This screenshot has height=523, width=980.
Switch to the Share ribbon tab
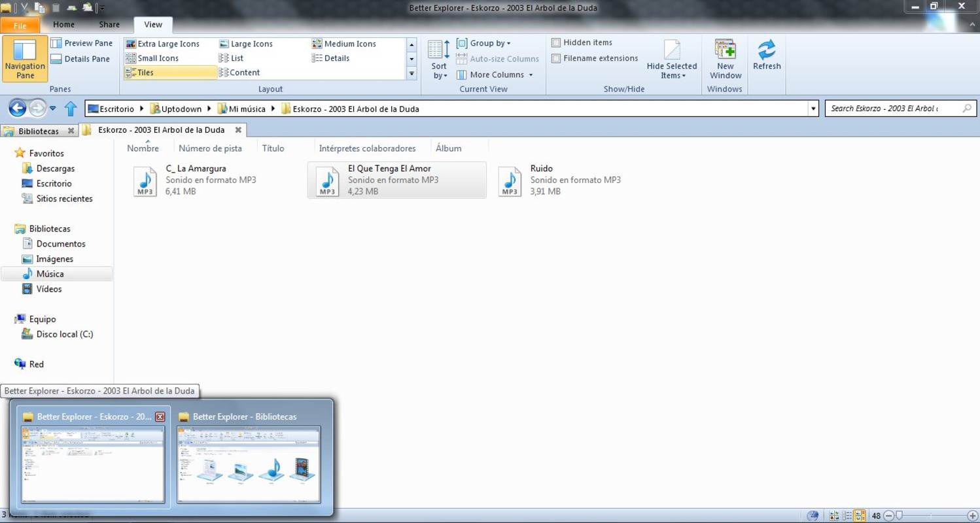click(x=109, y=25)
